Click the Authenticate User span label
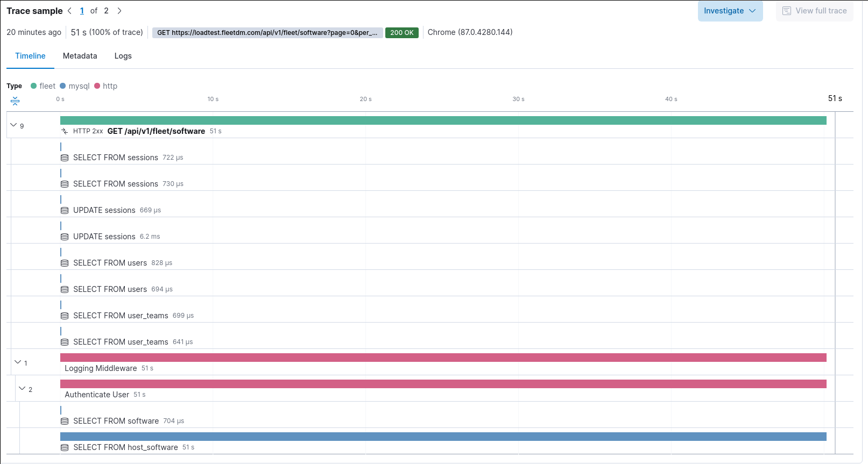The image size is (868, 464). point(97,395)
